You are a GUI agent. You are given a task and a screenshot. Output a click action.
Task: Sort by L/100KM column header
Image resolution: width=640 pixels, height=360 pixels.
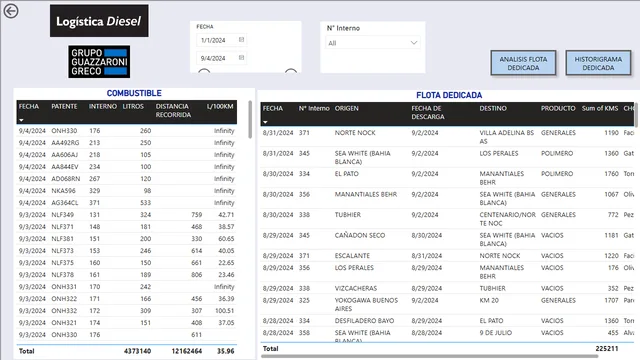coord(220,107)
